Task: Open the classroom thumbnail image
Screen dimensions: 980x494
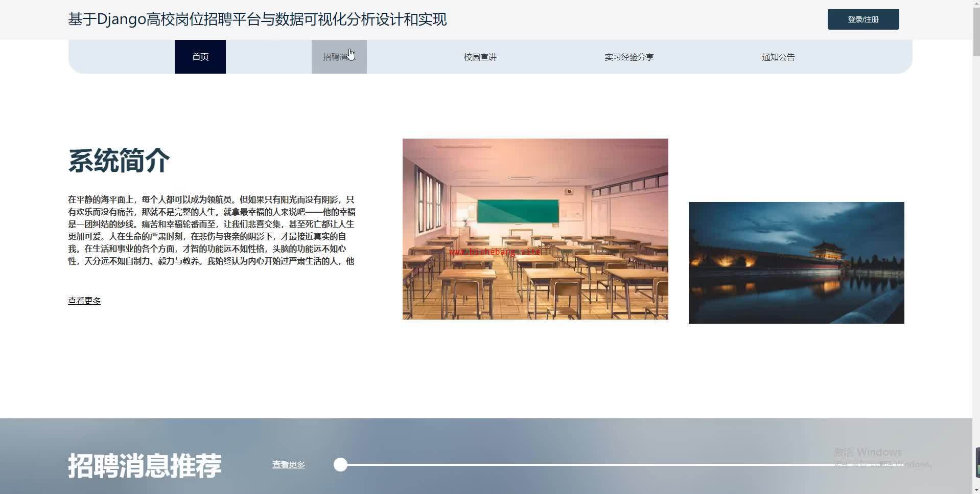Action: (535, 229)
